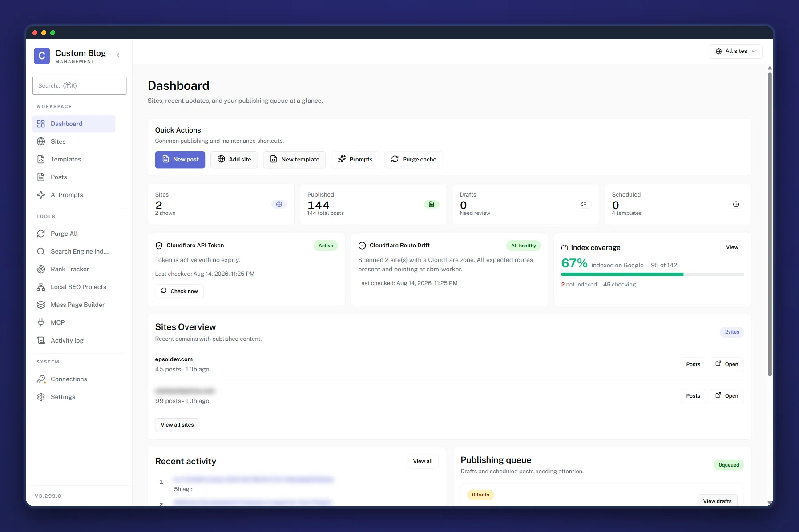Click Posts button for the 99 posts site
799x532 pixels.
[693, 396]
